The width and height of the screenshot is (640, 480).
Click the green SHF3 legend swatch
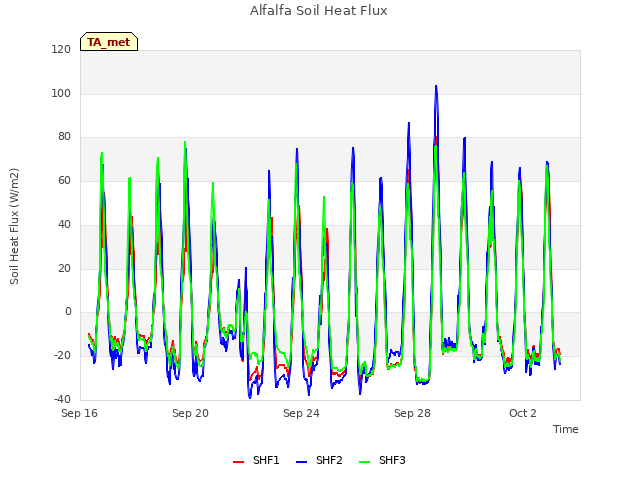[364, 462]
